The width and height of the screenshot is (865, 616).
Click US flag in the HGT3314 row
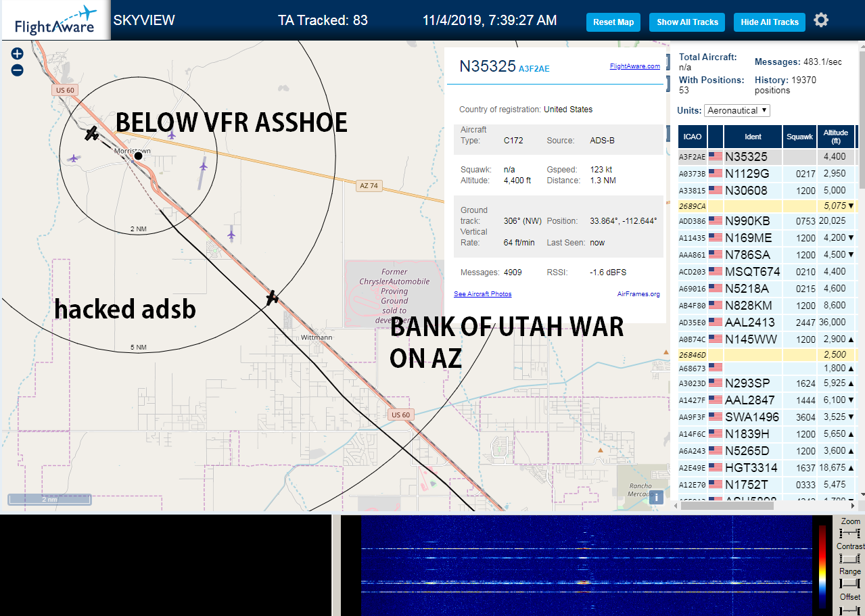point(716,468)
